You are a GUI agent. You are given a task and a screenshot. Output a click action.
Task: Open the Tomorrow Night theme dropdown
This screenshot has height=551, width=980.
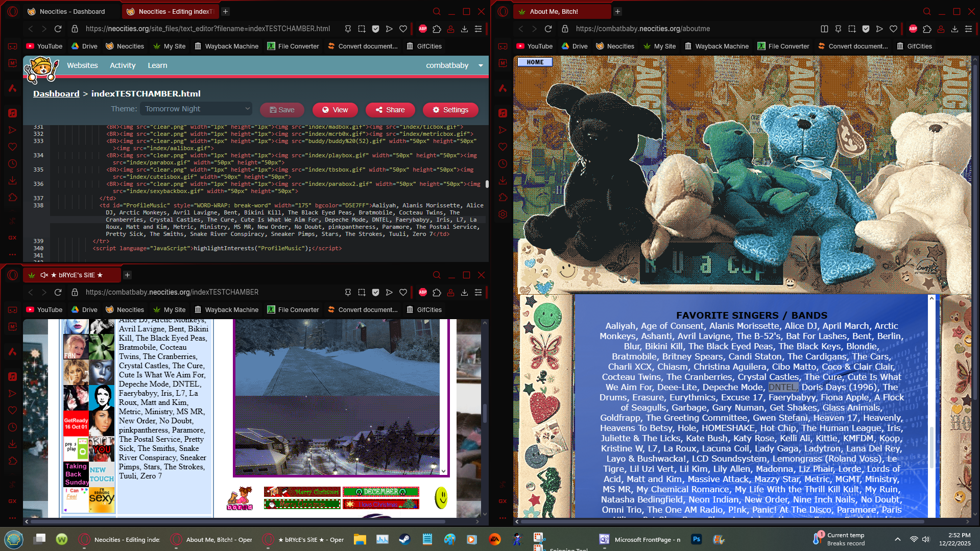pyautogui.click(x=197, y=109)
